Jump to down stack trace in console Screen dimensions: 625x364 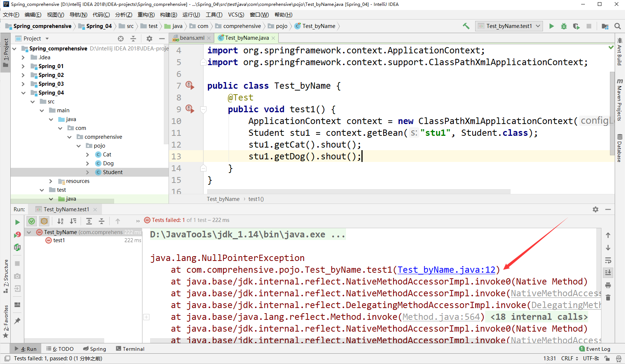[x=608, y=248]
